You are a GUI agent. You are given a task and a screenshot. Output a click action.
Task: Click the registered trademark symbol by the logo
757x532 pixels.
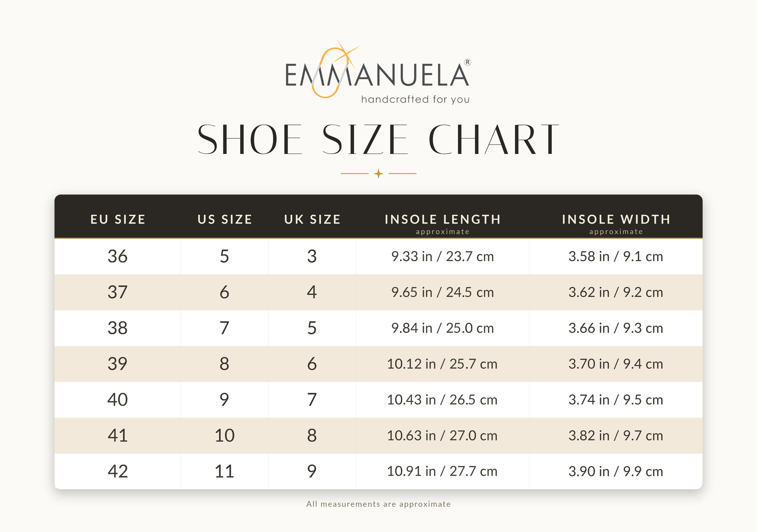coord(468,62)
